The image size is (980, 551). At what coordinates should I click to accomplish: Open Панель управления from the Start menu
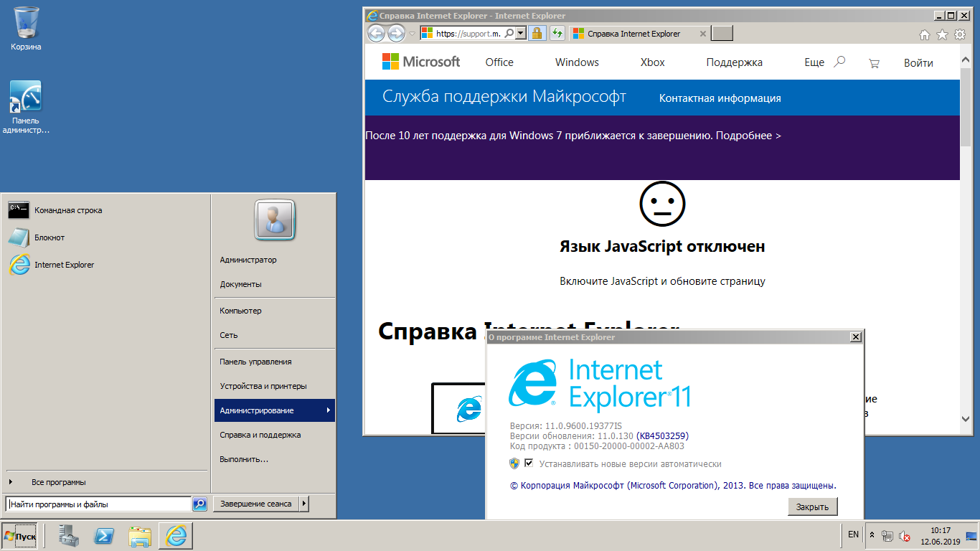point(275,362)
